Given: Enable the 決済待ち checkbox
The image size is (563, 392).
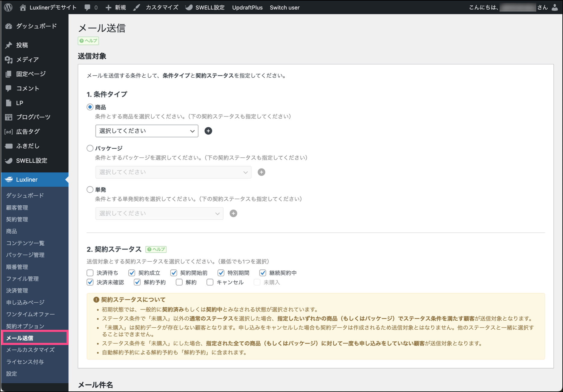Looking at the screenshot, I should click(x=90, y=273).
